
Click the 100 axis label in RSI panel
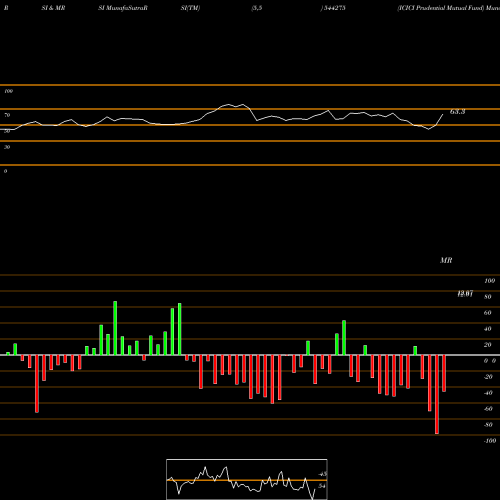click(x=8, y=91)
